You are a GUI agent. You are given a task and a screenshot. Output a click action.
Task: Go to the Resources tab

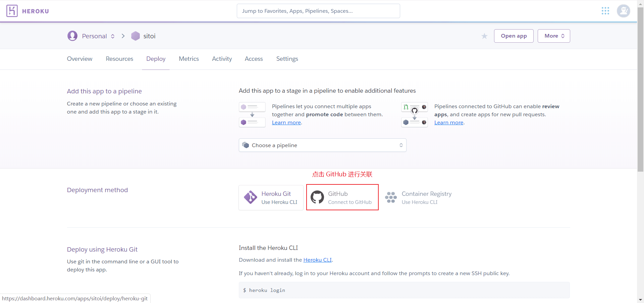[x=119, y=59]
